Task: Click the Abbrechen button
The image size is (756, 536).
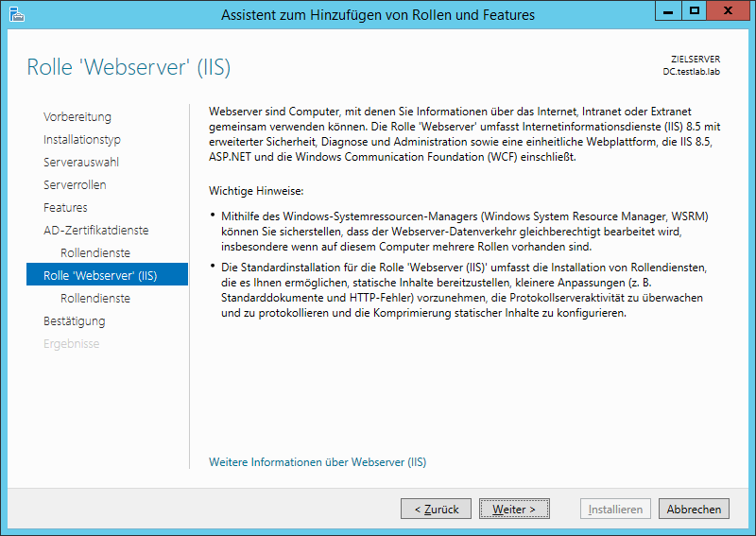Action: [x=694, y=509]
